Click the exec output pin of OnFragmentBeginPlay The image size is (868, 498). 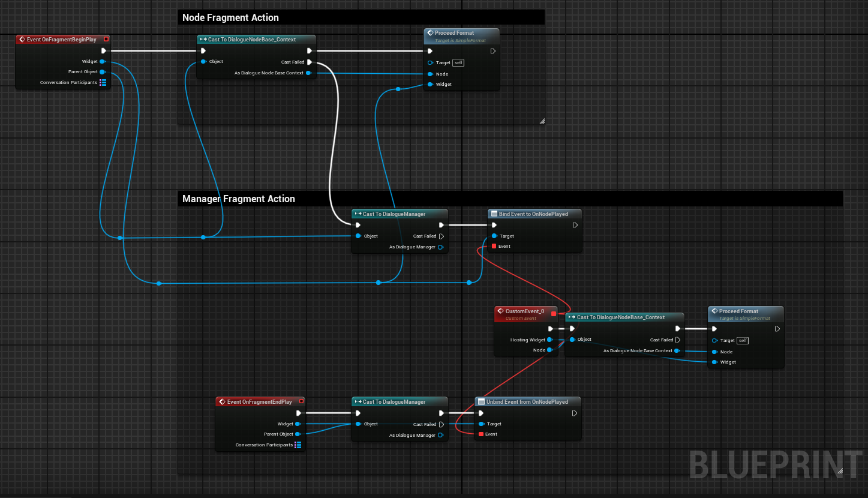(x=104, y=51)
